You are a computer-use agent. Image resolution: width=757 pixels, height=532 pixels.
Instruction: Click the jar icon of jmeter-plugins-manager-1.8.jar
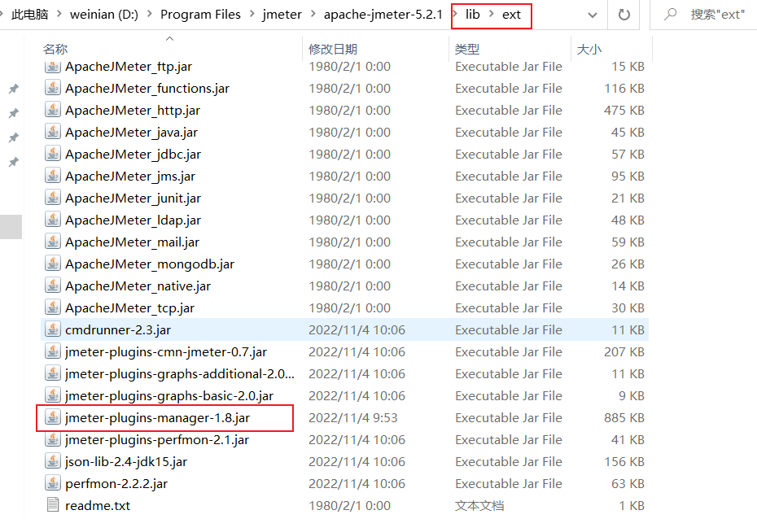point(53,418)
